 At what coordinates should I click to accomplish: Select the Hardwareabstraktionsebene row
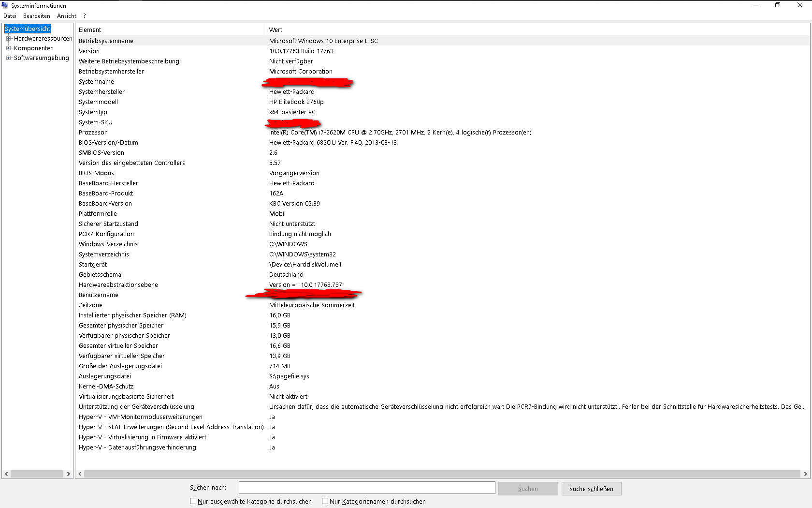click(x=442, y=285)
